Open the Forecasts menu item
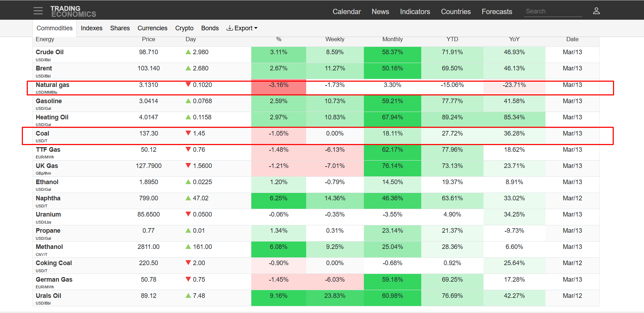 click(497, 12)
